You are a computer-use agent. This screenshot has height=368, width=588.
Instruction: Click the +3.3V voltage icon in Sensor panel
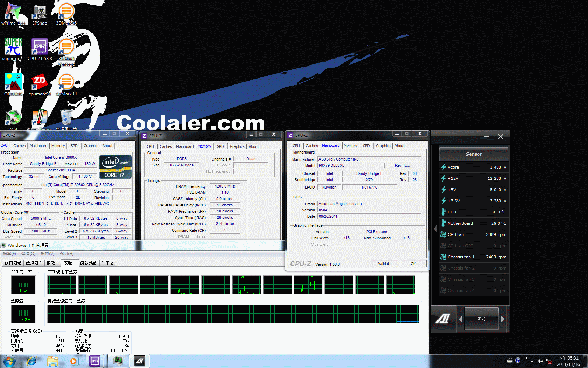[443, 201]
